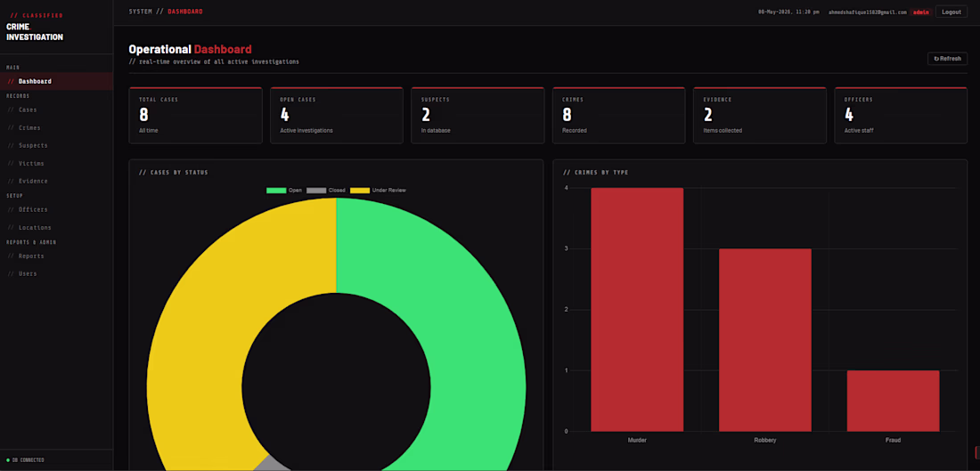Click the date and time in header
The image size is (980, 471).
[788, 12]
